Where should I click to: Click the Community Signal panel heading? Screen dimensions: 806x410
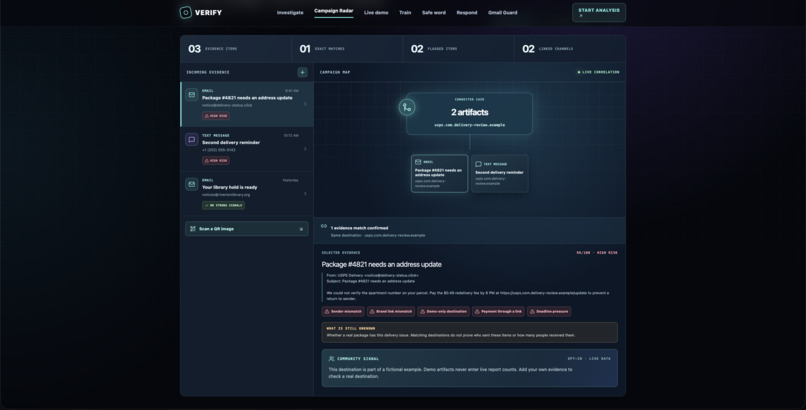(x=358, y=359)
